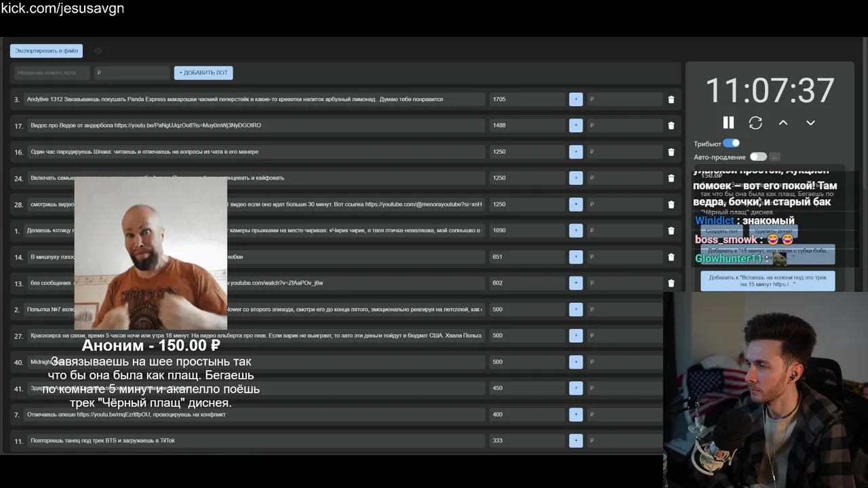Add amount to lot 11 with plus
The height and width of the screenshot is (488, 868).
576,441
